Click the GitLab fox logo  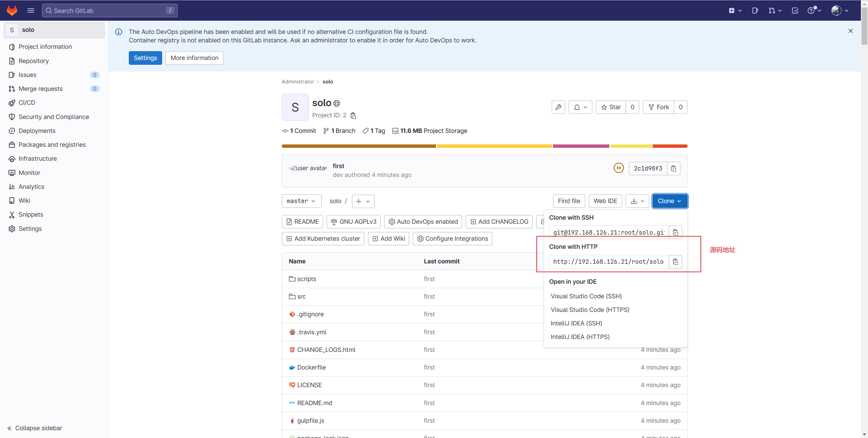click(12, 11)
